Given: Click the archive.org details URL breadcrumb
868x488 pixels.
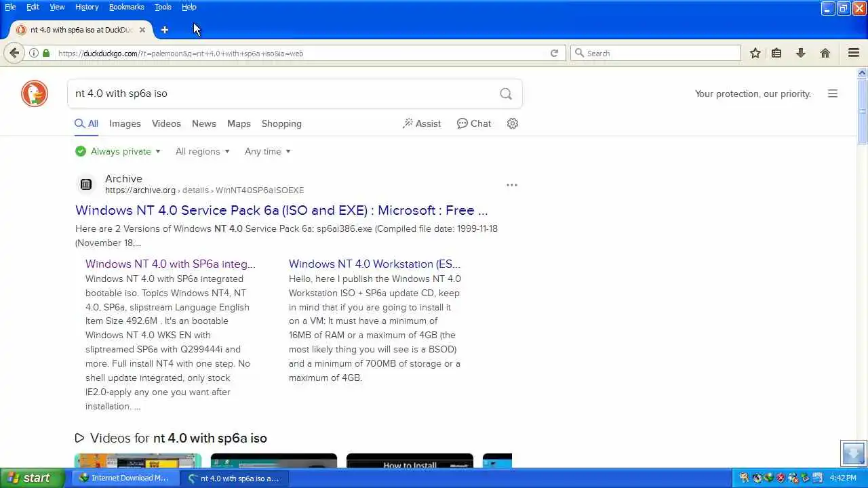Looking at the screenshot, I should click(204, 190).
